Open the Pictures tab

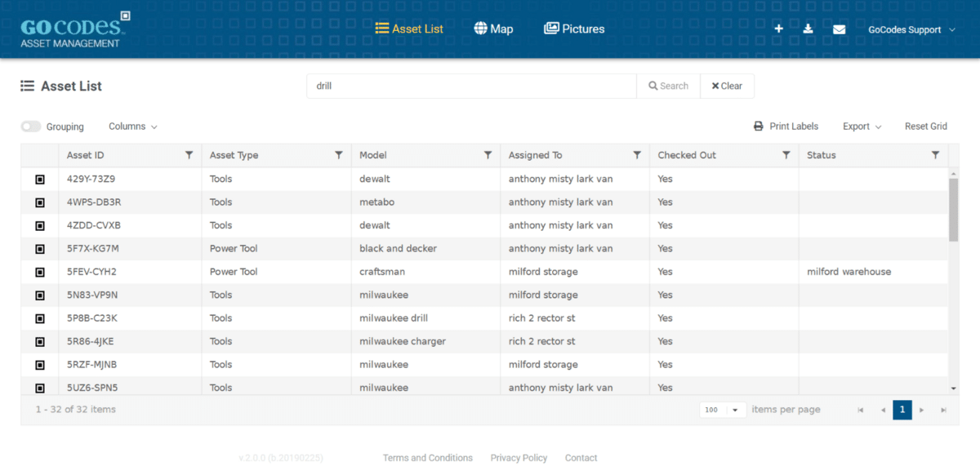[x=574, y=29]
